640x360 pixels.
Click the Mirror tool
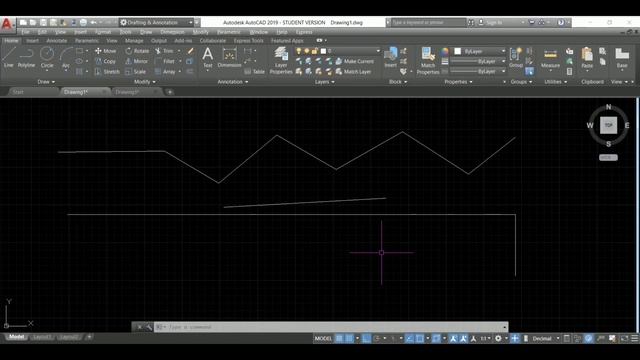point(136,61)
